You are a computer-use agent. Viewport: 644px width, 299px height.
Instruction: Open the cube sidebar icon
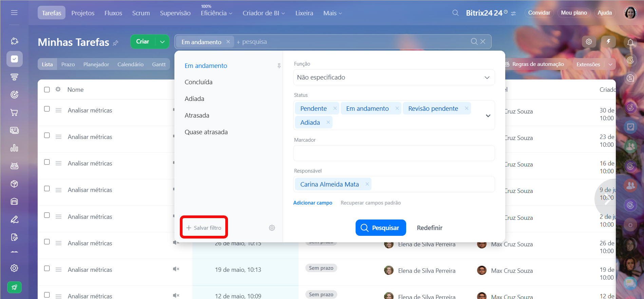tap(14, 184)
